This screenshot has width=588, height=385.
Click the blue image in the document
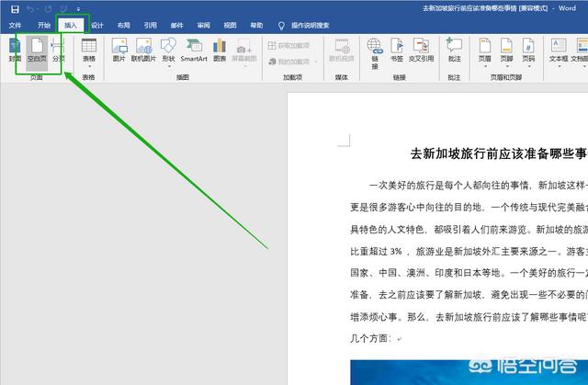click(x=469, y=372)
